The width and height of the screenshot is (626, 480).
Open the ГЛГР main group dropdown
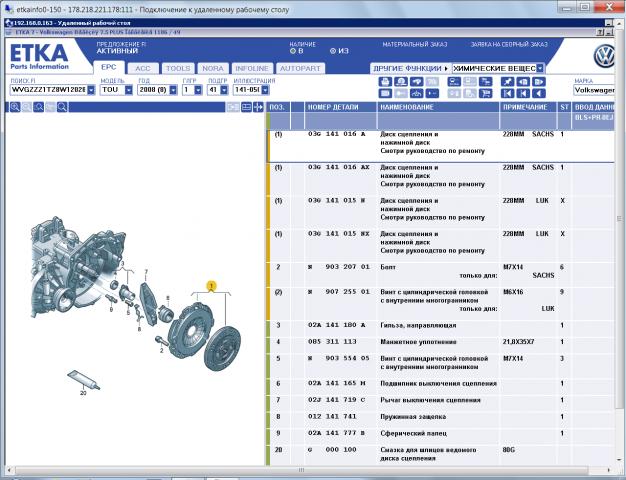[198, 90]
